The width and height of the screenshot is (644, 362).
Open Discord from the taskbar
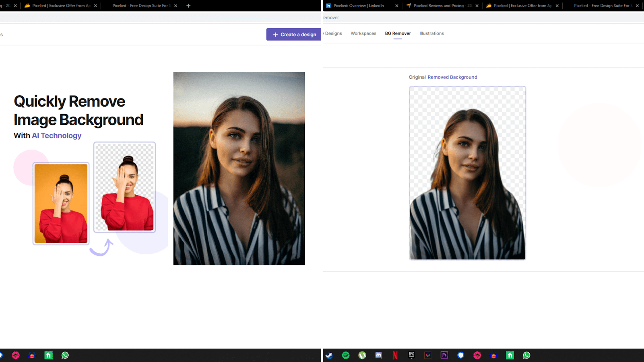click(x=378, y=355)
